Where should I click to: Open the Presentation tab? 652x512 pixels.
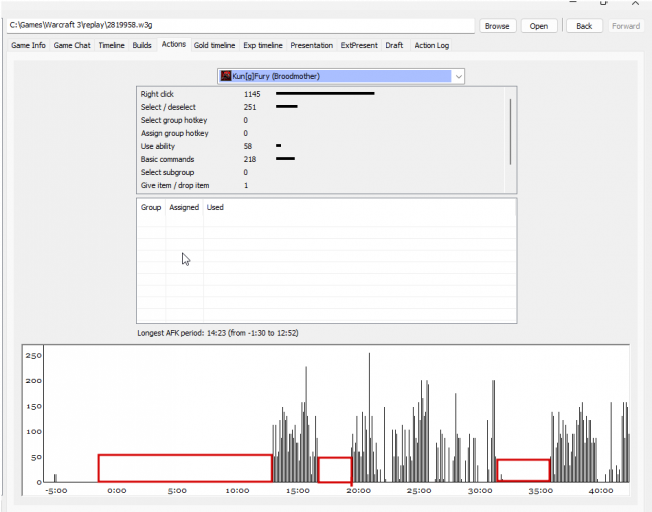pyautogui.click(x=311, y=45)
